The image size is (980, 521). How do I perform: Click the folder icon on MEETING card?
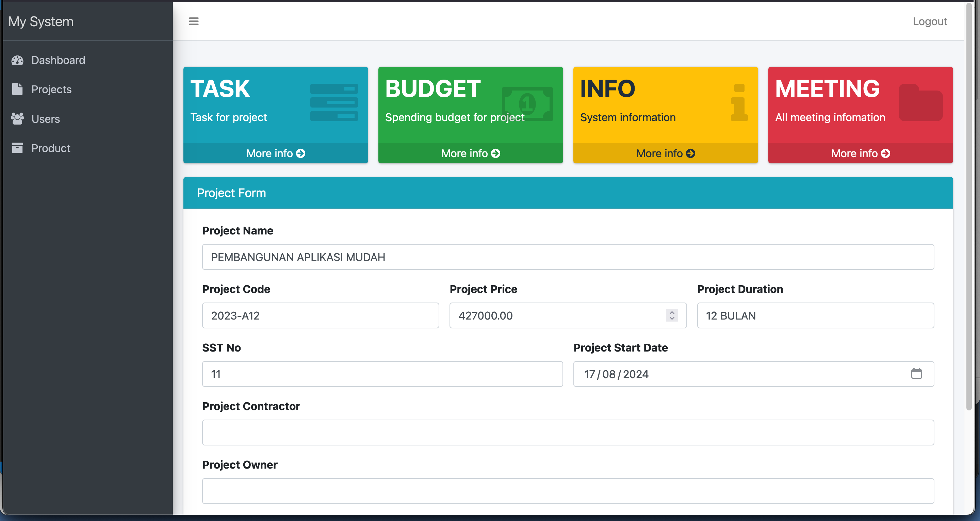(920, 103)
